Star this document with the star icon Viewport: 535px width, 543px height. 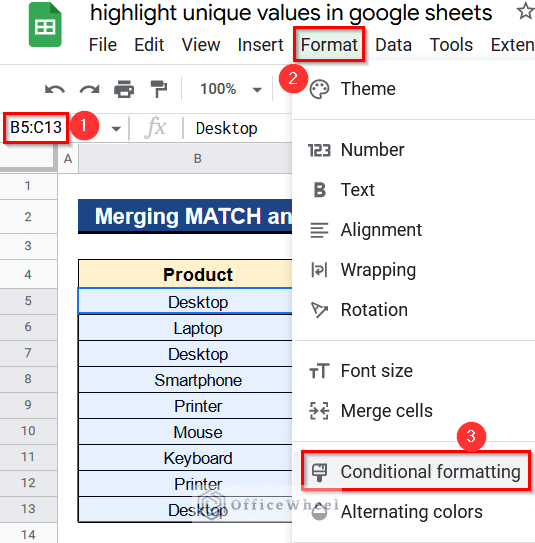525,11
